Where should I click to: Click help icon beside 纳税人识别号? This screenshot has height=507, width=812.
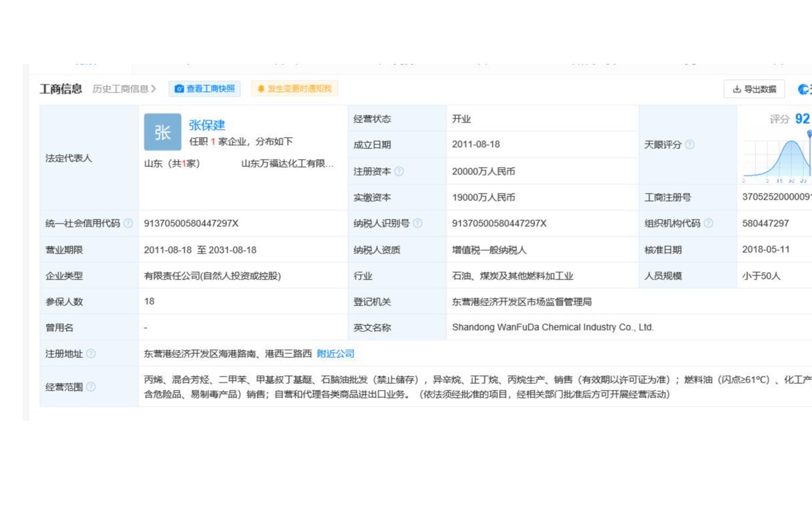(417, 224)
